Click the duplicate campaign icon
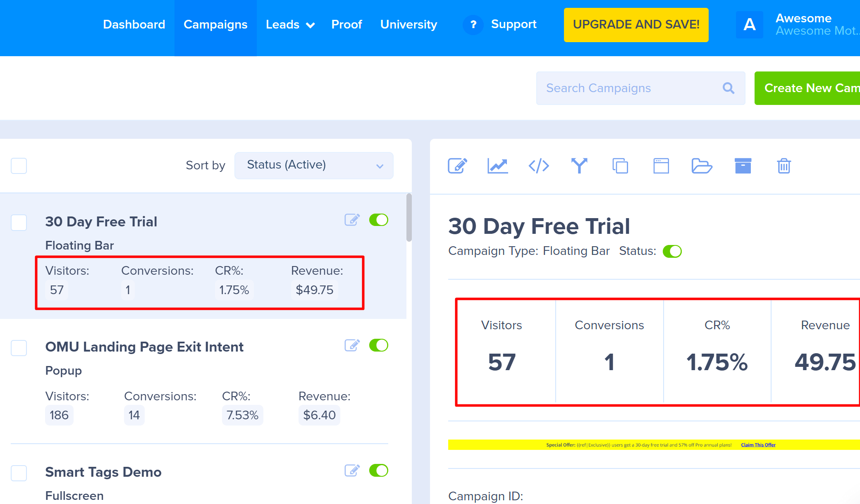The image size is (860, 504). click(x=620, y=166)
